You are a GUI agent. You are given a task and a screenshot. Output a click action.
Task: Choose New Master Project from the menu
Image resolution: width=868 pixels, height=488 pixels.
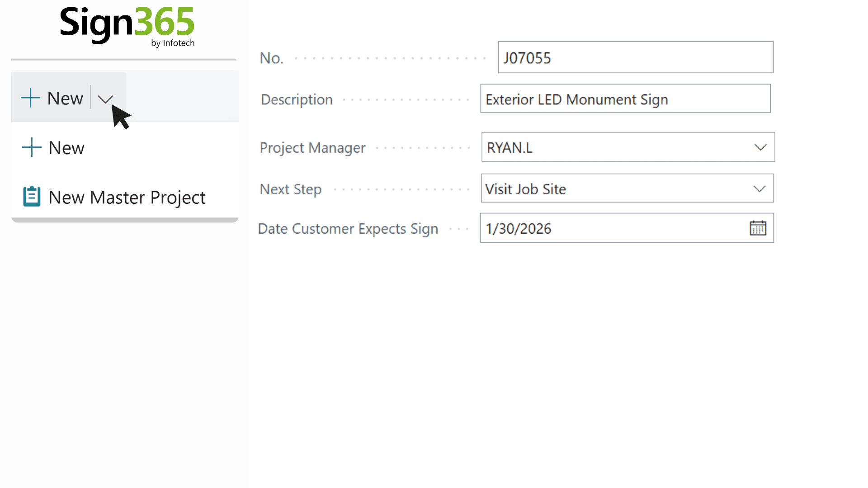[127, 197]
